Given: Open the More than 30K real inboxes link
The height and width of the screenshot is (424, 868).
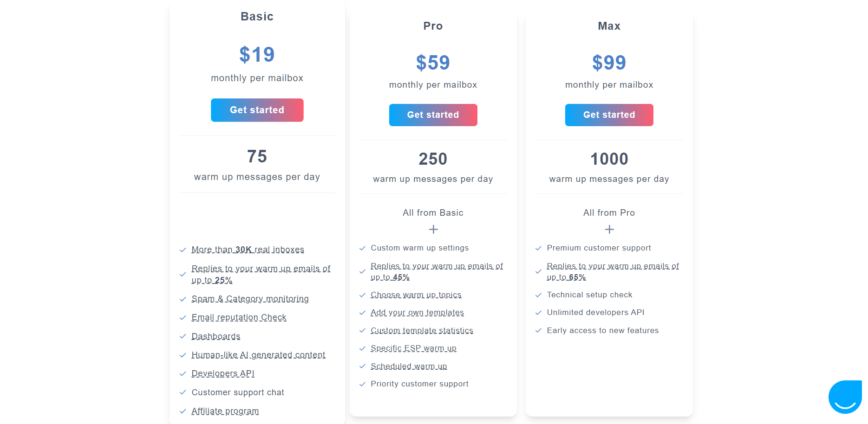Looking at the screenshot, I should [x=248, y=250].
